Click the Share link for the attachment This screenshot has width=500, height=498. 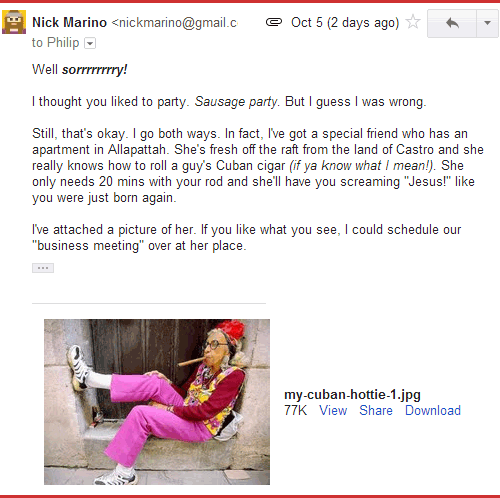(x=376, y=410)
